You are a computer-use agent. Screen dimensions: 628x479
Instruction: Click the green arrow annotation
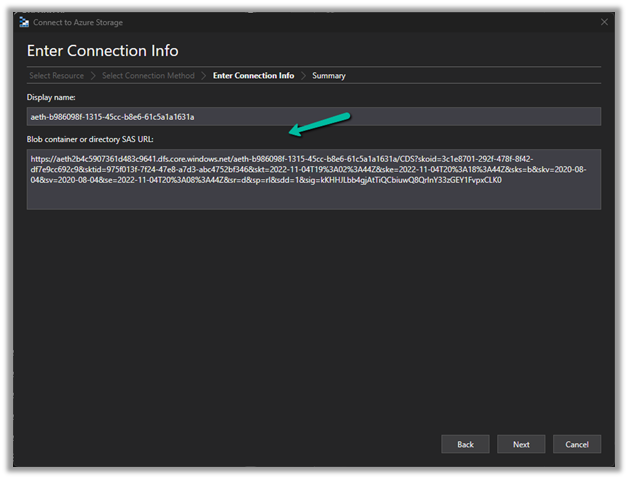click(318, 124)
